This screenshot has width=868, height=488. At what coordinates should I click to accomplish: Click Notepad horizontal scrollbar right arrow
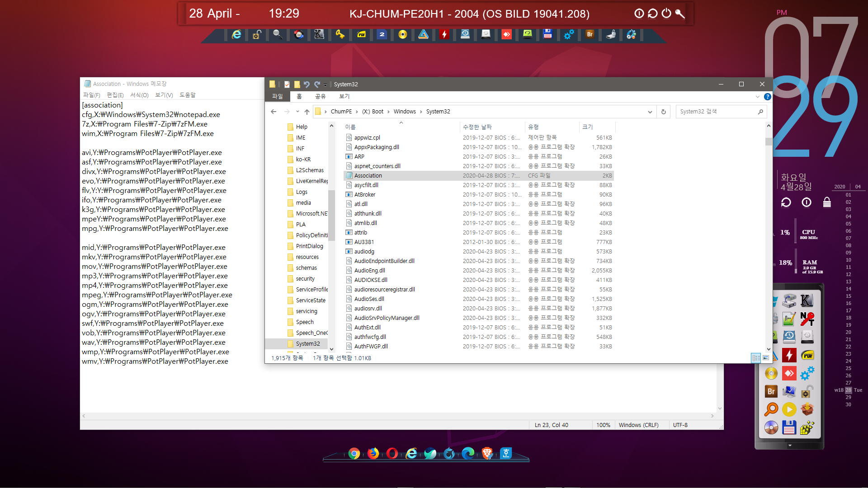[x=712, y=416]
